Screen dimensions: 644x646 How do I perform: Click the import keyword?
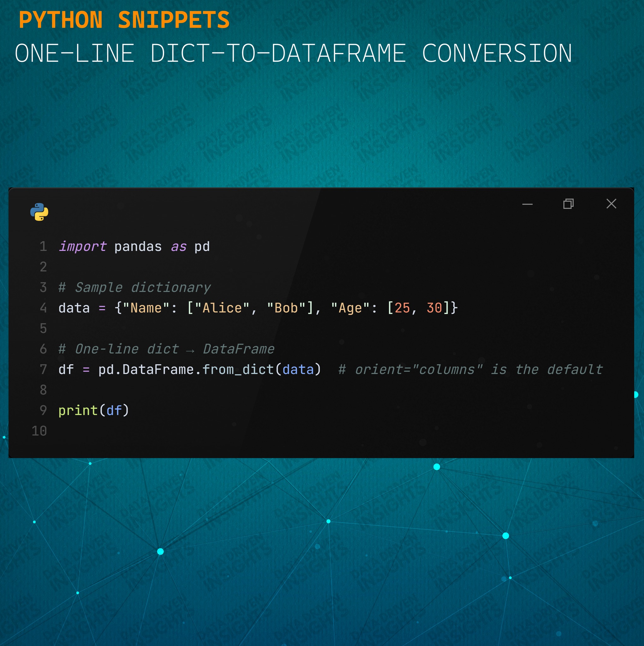[83, 246]
